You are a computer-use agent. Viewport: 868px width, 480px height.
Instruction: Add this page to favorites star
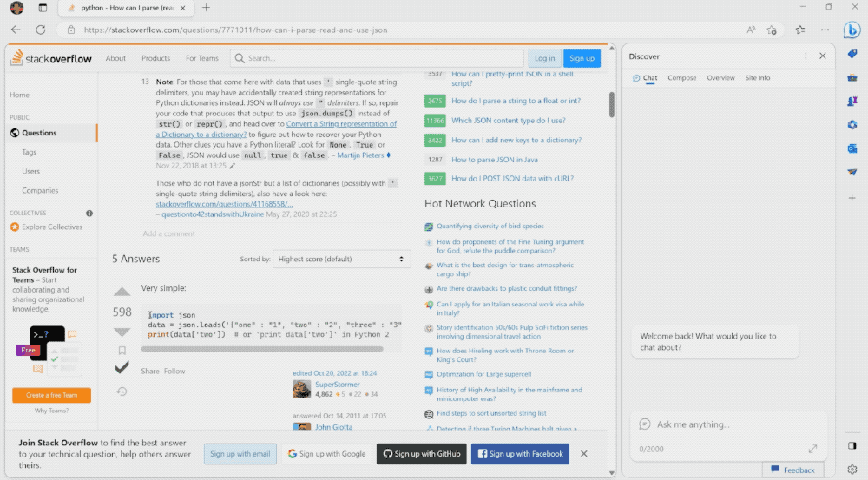click(x=772, y=30)
